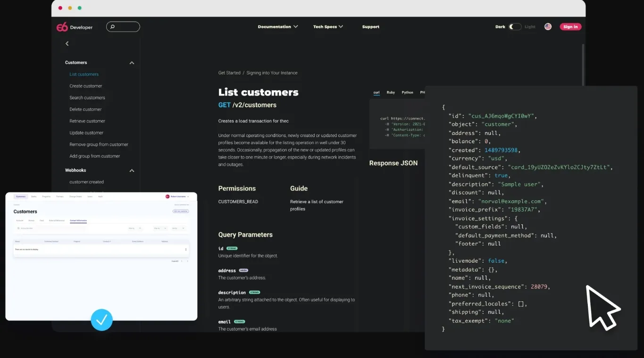Viewport: 644px width, 358px height.
Task: Open the Tech Specs dropdown menu
Action: click(328, 27)
